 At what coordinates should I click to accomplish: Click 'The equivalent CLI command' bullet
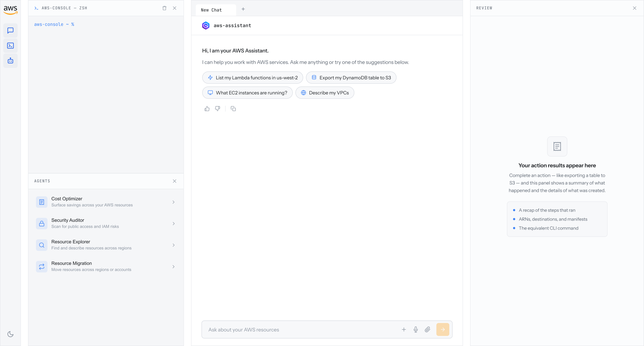click(x=548, y=228)
